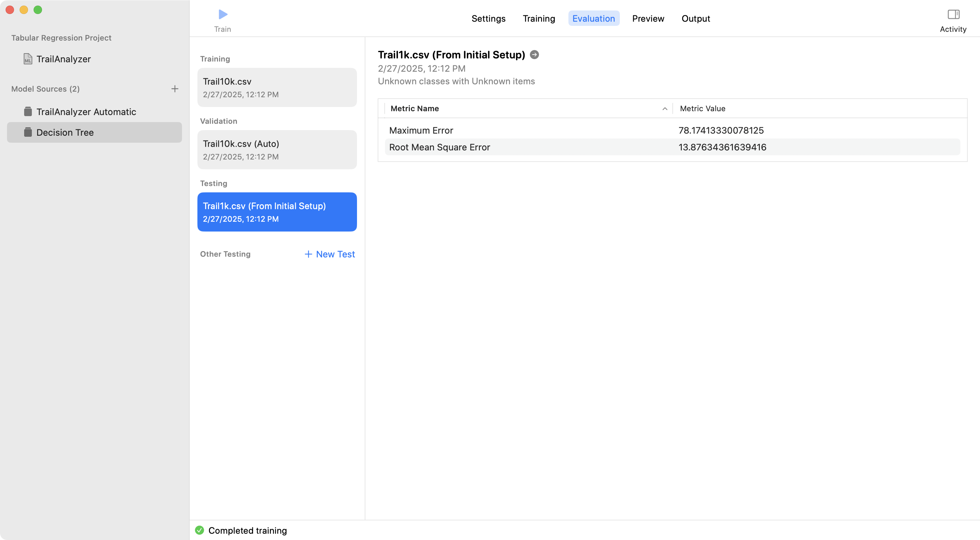Select the Evaluation tab
980x540 pixels.
pyautogui.click(x=594, y=18)
